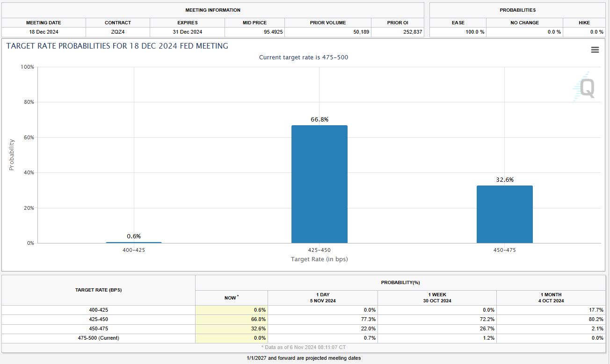The height and width of the screenshot is (364, 610).
Task: Click the 66.8% data label
Action: [320, 120]
